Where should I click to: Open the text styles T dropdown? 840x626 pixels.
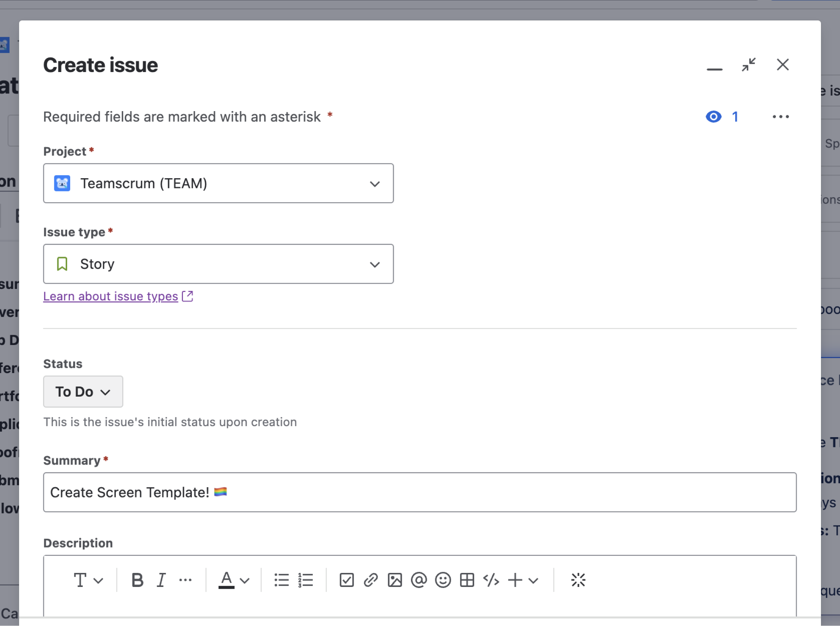(88, 580)
